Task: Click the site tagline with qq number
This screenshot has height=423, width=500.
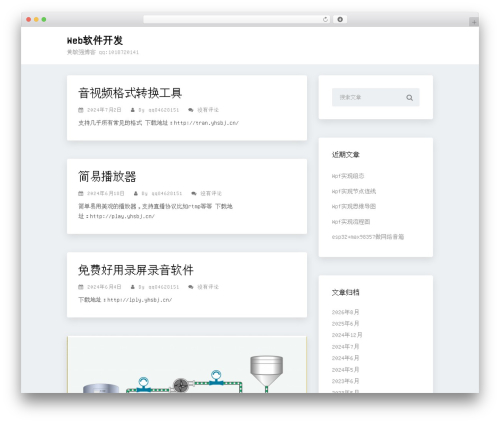Action: (x=103, y=52)
